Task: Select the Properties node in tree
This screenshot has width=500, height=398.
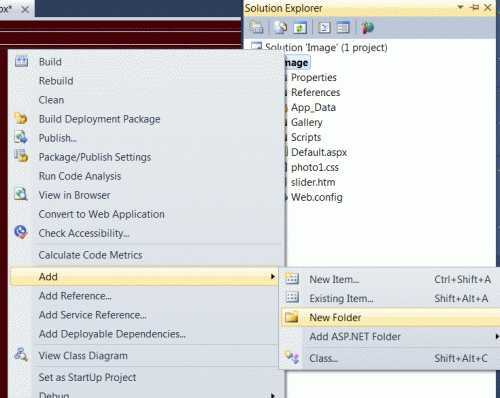Action: click(314, 77)
